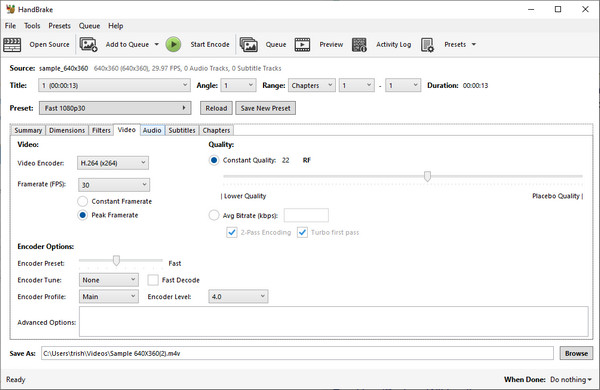Click the green Start Encode play icon
The height and width of the screenshot is (390, 600).
click(173, 44)
